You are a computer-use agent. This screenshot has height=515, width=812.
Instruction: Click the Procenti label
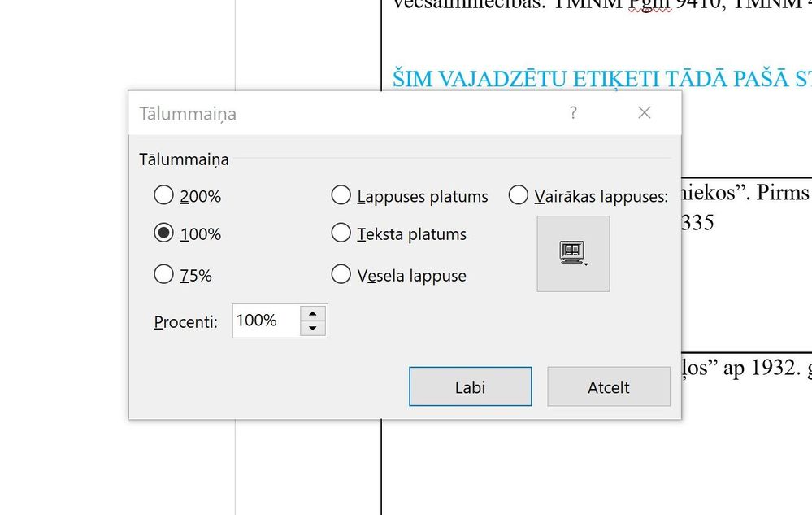click(x=185, y=321)
